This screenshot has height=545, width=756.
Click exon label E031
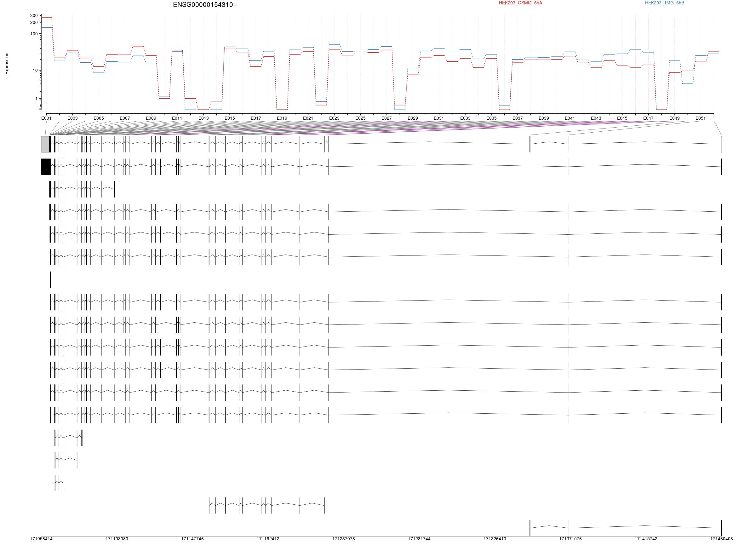[439, 118]
